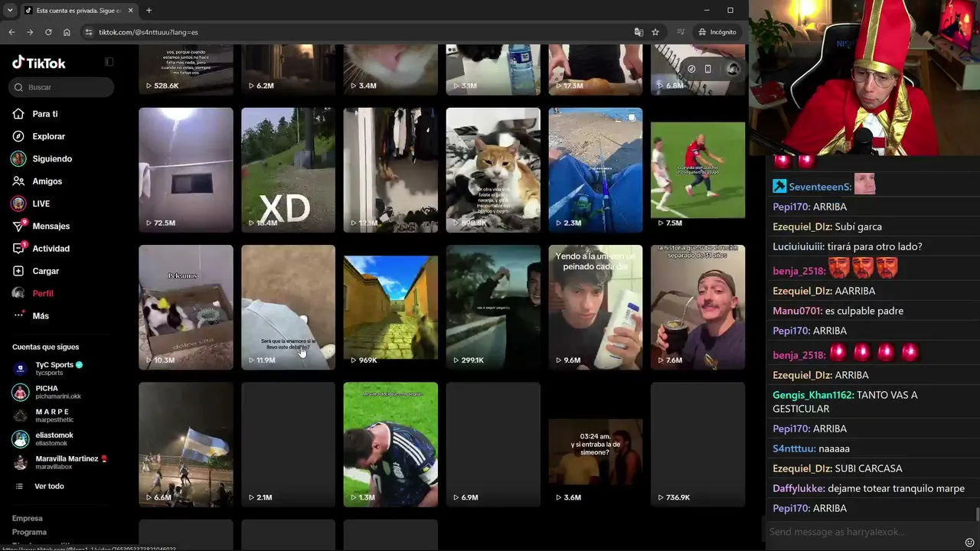Reload the TikTok page
The image size is (980, 551).
pos(48,32)
